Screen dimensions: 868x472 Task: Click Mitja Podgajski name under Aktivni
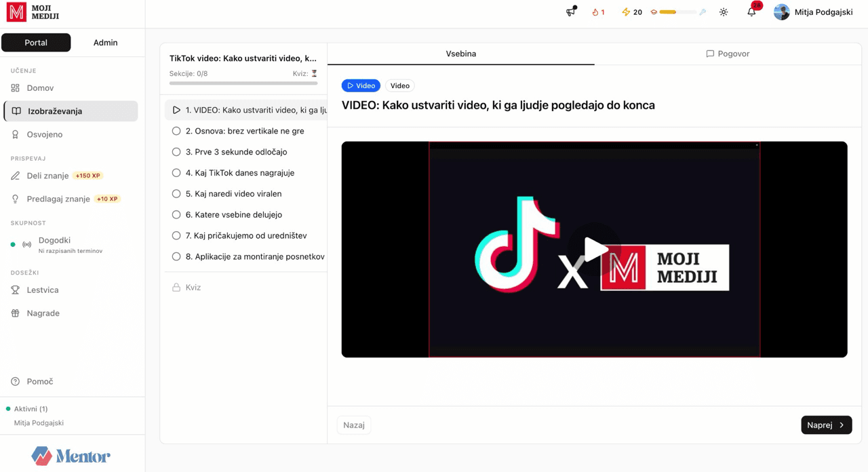pos(39,423)
